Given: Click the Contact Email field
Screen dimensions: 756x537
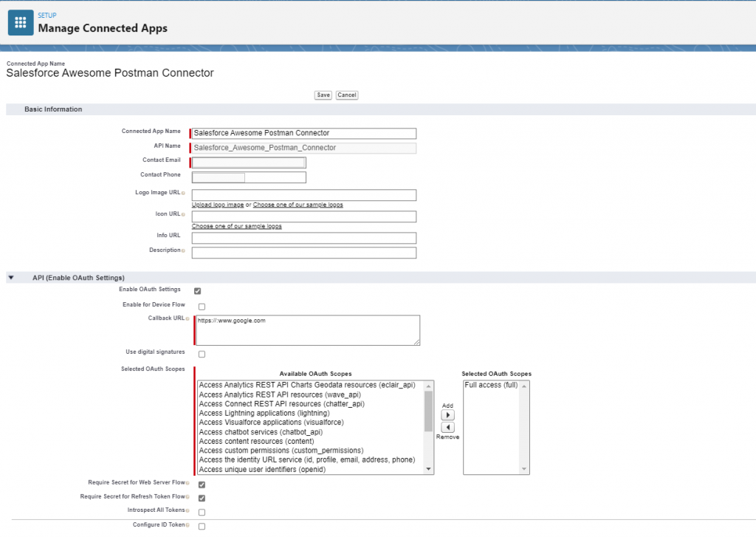Looking at the screenshot, I should [x=249, y=163].
